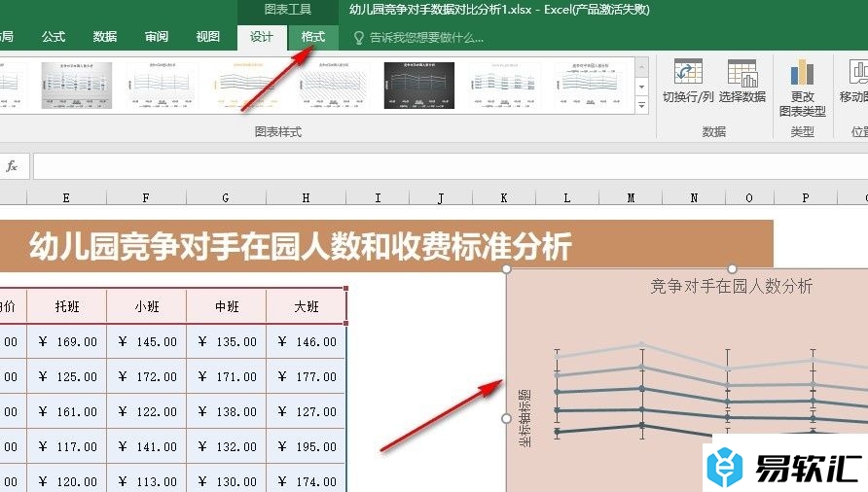Select column H header
This screenshot has height=492, width=868.
coord(307,197)
